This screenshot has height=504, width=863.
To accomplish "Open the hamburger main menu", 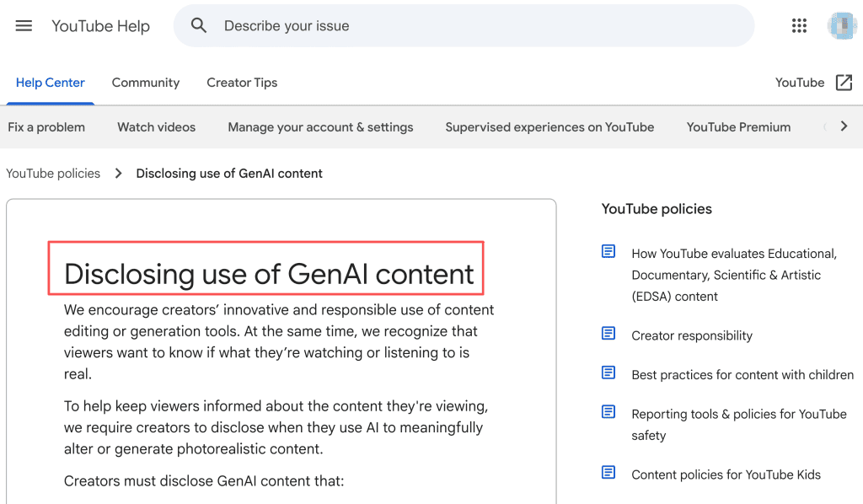I will 24,26.
